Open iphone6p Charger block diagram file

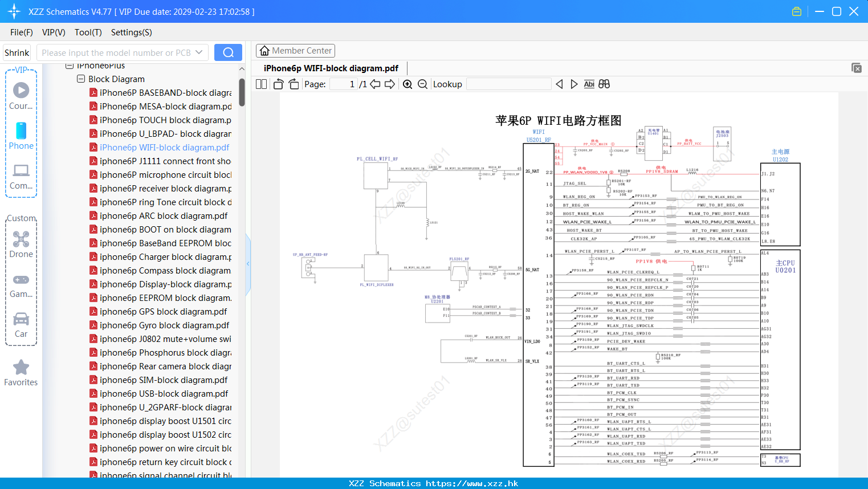[x=160, y=256]
